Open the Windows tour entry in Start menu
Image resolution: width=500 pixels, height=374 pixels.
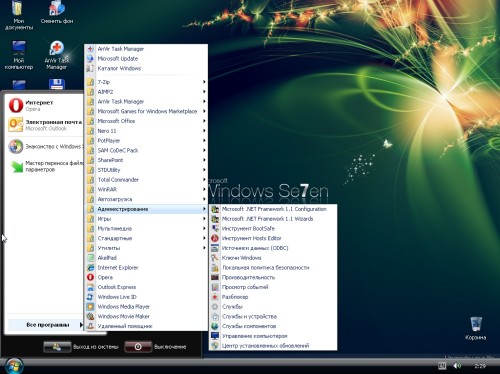(x=45, y=146)
